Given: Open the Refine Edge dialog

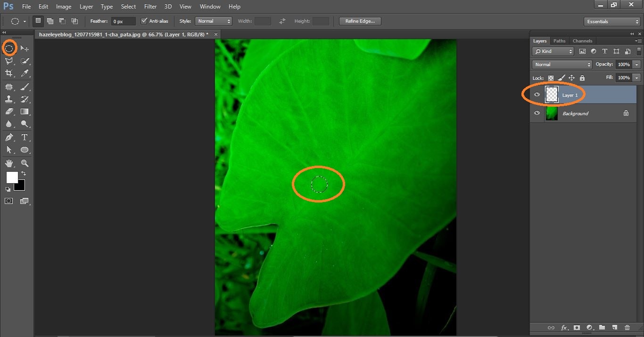Looking at the screenshot, I should (x=360, y=21).
